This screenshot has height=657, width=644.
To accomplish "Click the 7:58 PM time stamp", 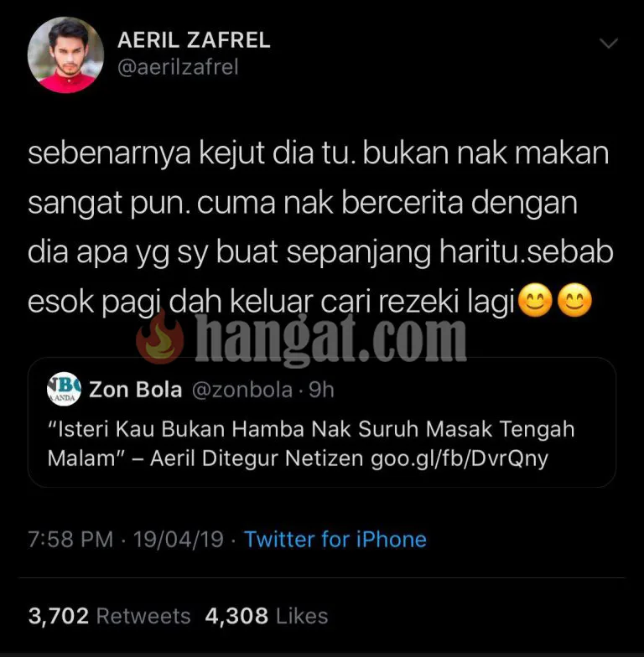I will click(x=70, y=540).
